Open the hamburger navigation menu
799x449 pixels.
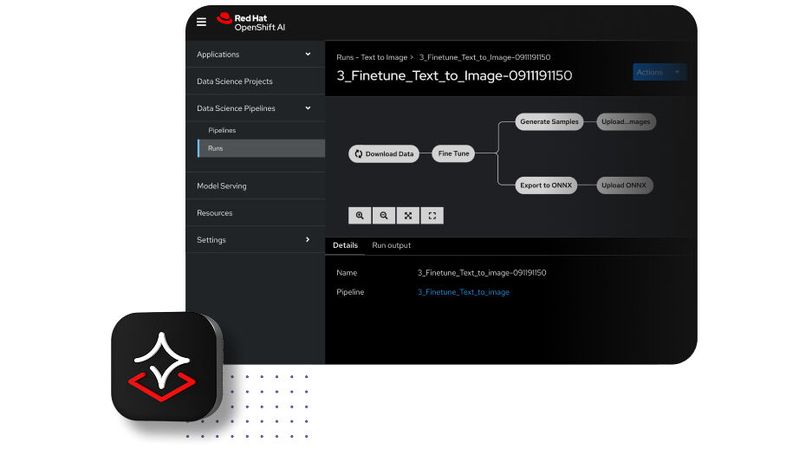201,22
